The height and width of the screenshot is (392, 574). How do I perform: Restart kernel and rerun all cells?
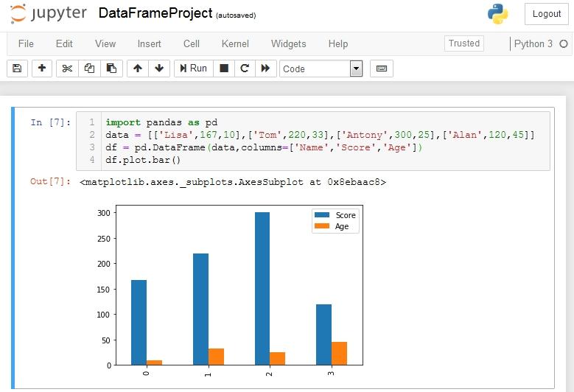[266, 69]
